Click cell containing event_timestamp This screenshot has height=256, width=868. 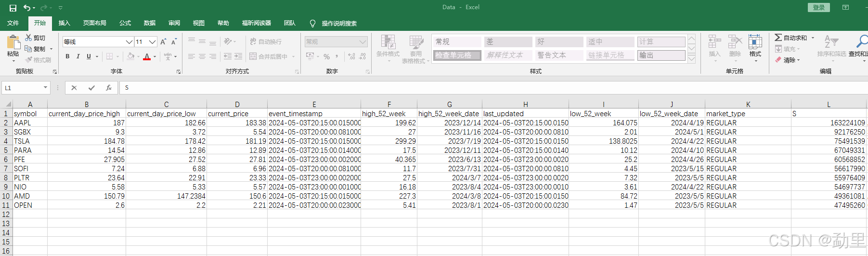click(x=314, y=114)
